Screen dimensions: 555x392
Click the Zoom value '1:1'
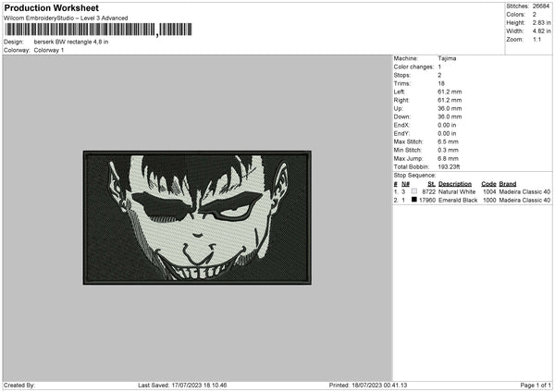coord(536,40)
